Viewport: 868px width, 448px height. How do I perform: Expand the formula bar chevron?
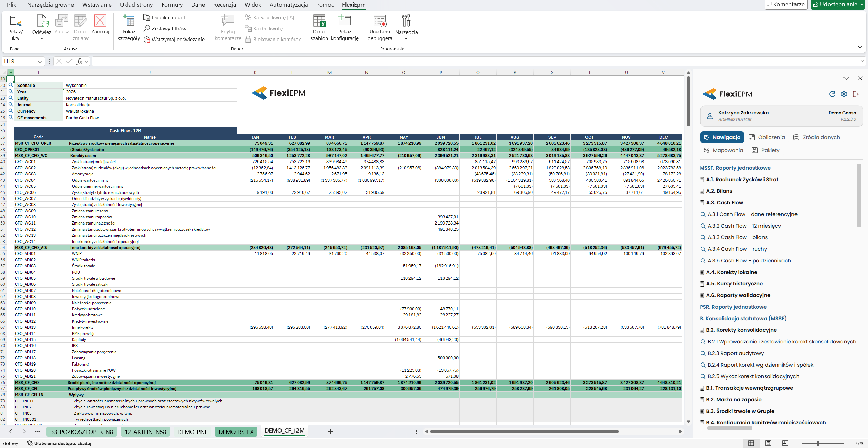click(x=862, y=61)
